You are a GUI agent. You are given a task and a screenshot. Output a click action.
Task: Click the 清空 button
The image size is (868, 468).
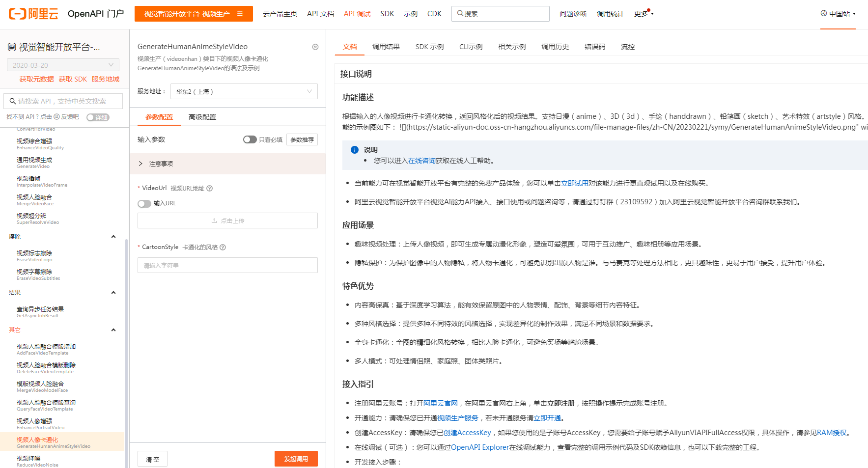click(x=153, y=459)
